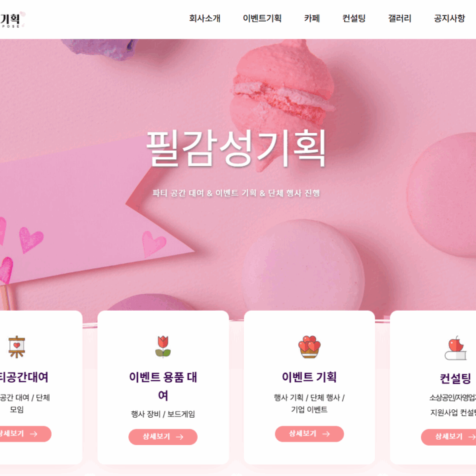Click 상세보기 under 이벤트 기획
The image size is (476, 476).
pos(309,434)
